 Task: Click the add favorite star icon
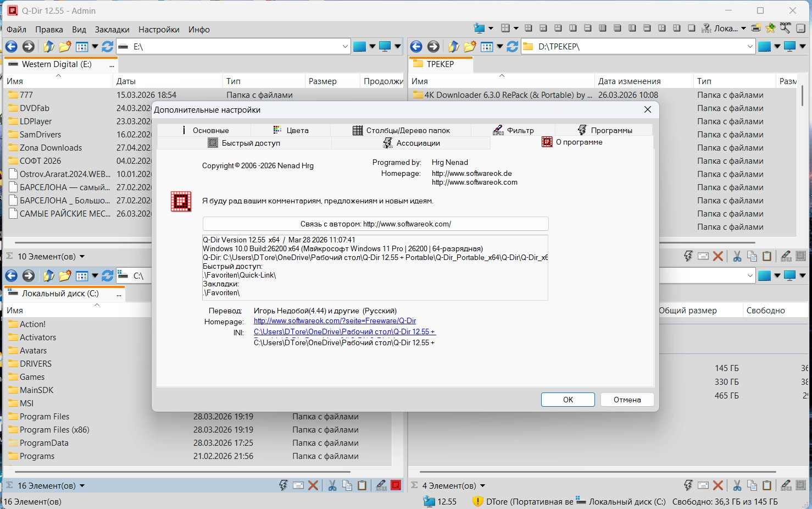pyautogui.click(x=771, y=28)
